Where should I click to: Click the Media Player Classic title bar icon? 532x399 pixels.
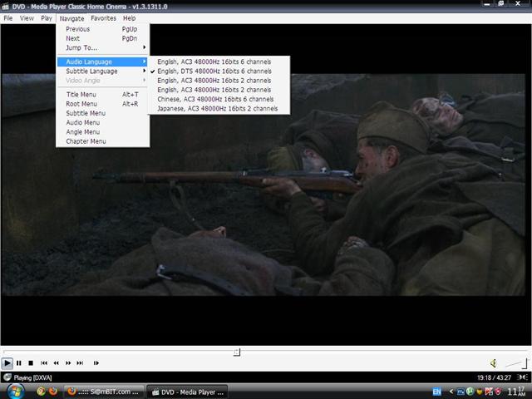pyautogui.click(x=5, y=6)
